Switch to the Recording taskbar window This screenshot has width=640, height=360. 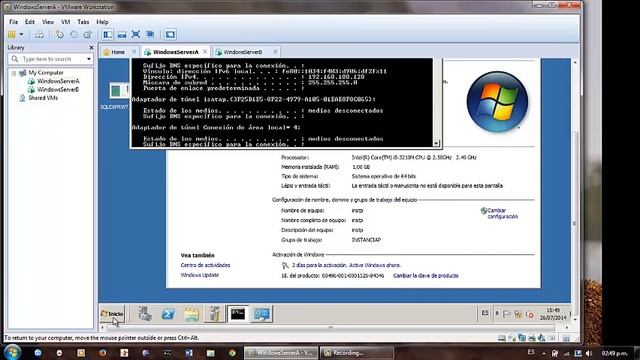tap(357, 353)
